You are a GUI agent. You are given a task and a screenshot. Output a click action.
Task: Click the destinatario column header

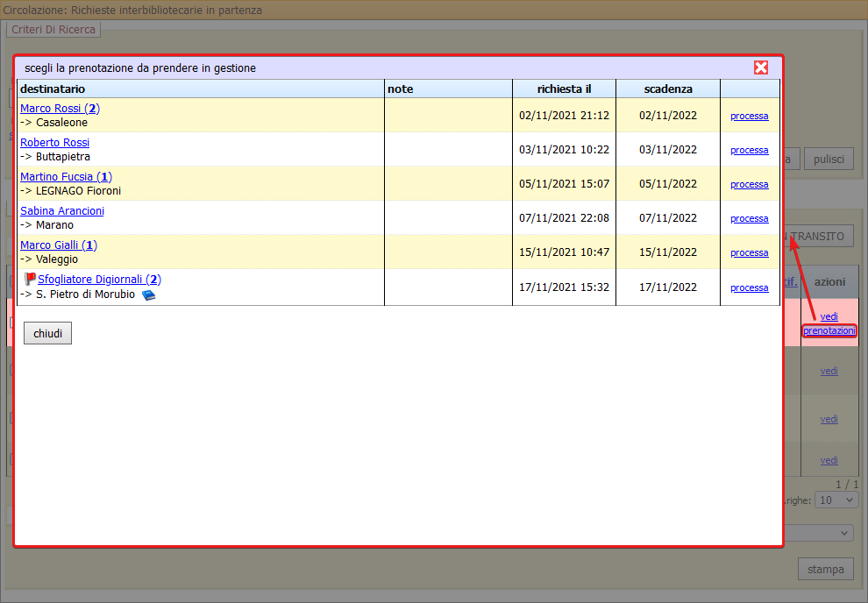(x=53, y=88)
